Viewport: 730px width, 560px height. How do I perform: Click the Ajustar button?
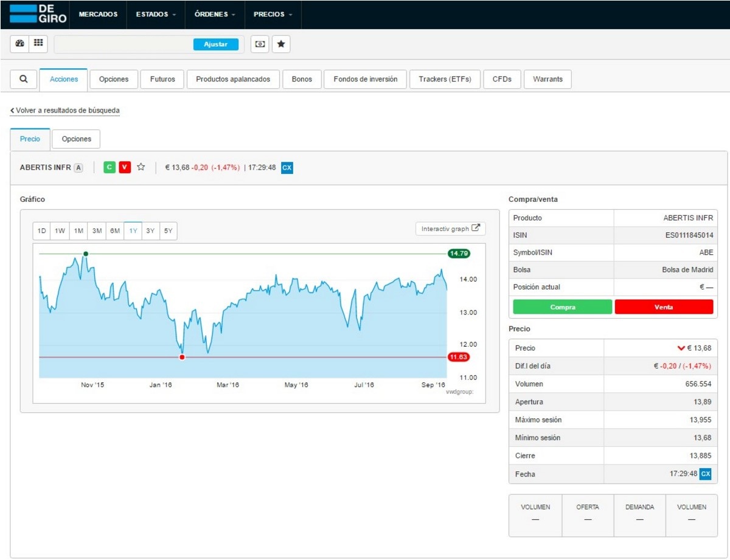216,44
